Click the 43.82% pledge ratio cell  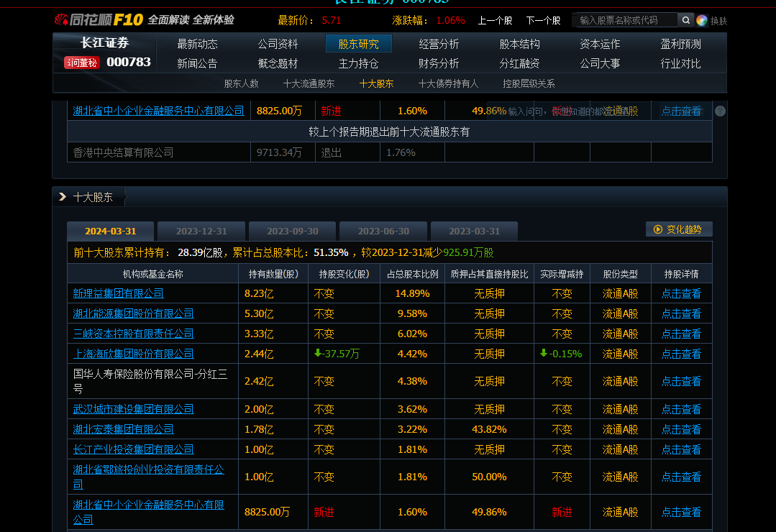click(x=489, y=429)
